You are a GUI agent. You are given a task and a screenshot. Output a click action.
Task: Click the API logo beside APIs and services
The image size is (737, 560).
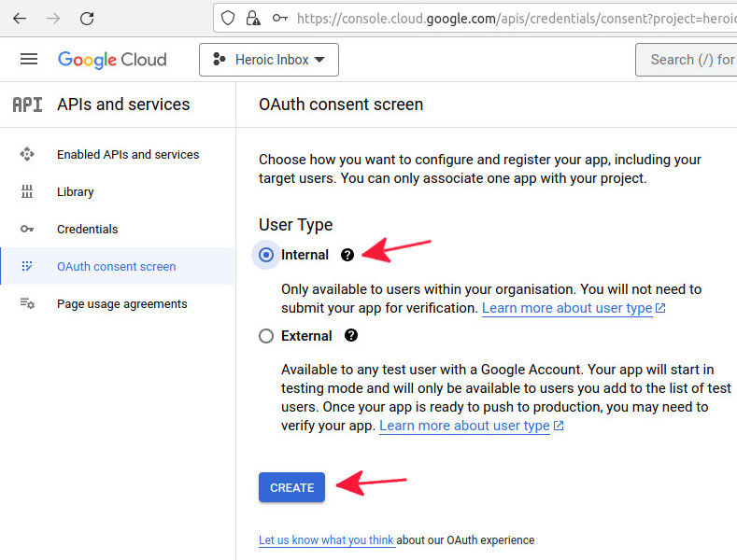pos(27,105)
